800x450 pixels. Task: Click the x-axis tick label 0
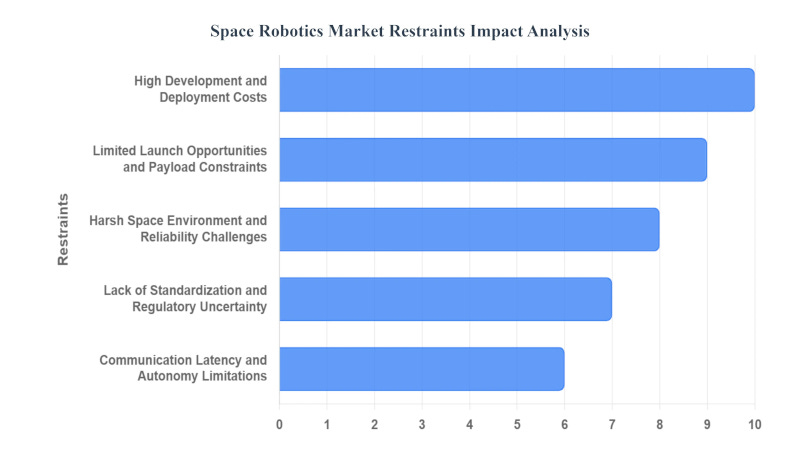coord(279,424)
